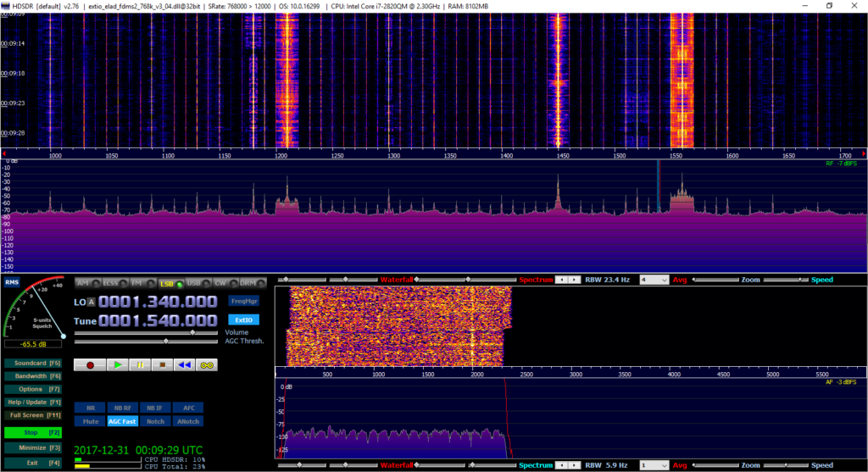
Task: Select USB demodulation mode
Action: (x=198, y=283)
